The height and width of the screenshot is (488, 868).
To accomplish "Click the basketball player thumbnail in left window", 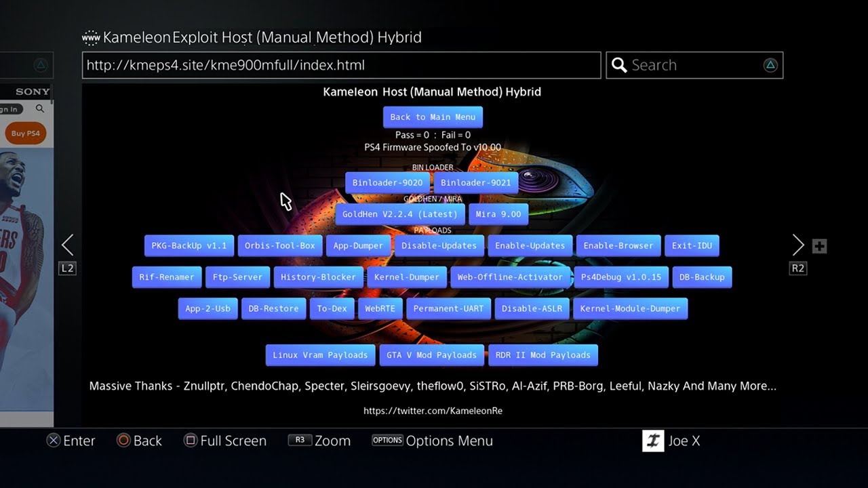I will [25, 278].
